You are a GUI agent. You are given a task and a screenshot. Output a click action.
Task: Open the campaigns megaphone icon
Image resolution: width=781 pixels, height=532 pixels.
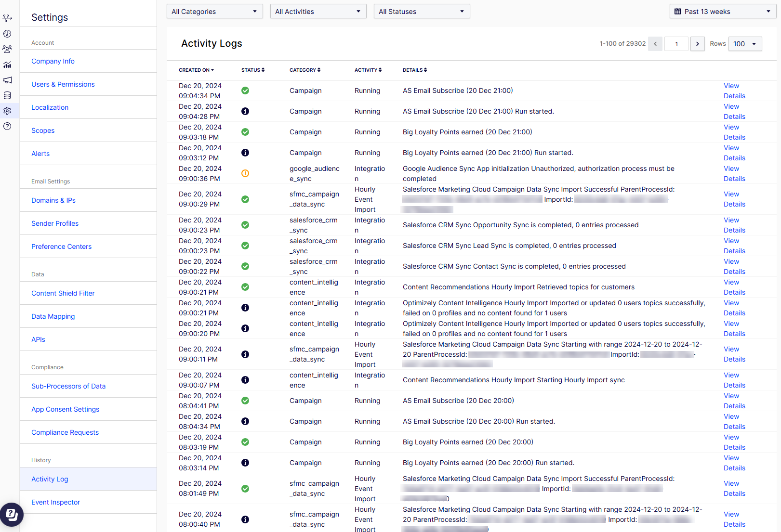click(x=7, y=80)
